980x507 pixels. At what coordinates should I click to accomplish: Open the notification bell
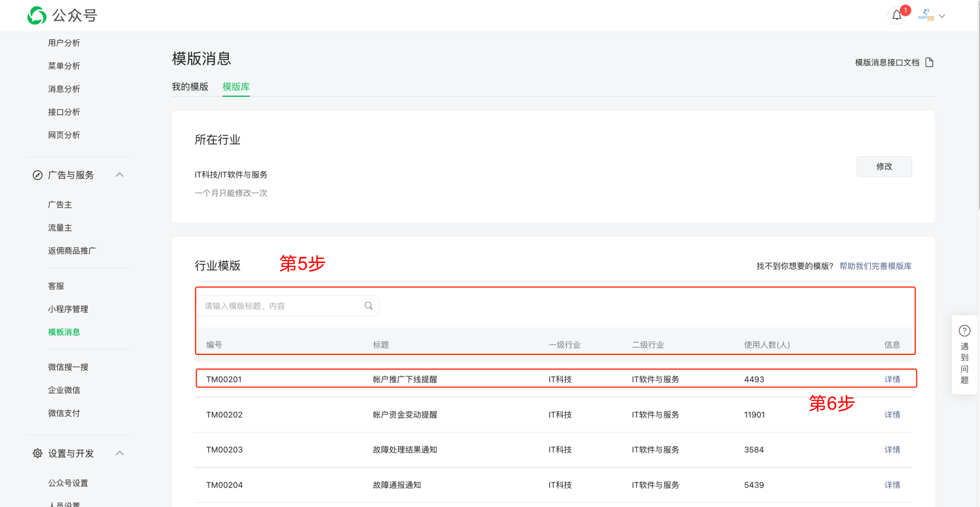897,15
